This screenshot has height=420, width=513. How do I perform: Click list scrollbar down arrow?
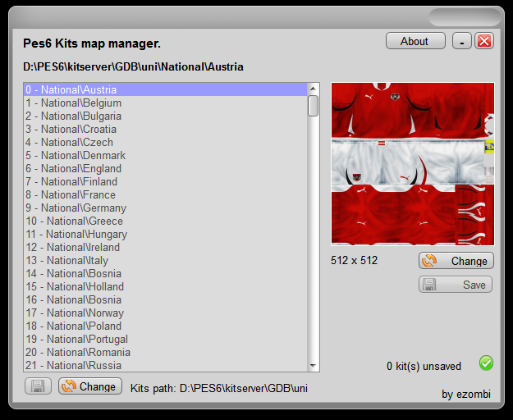pos(313,366)
